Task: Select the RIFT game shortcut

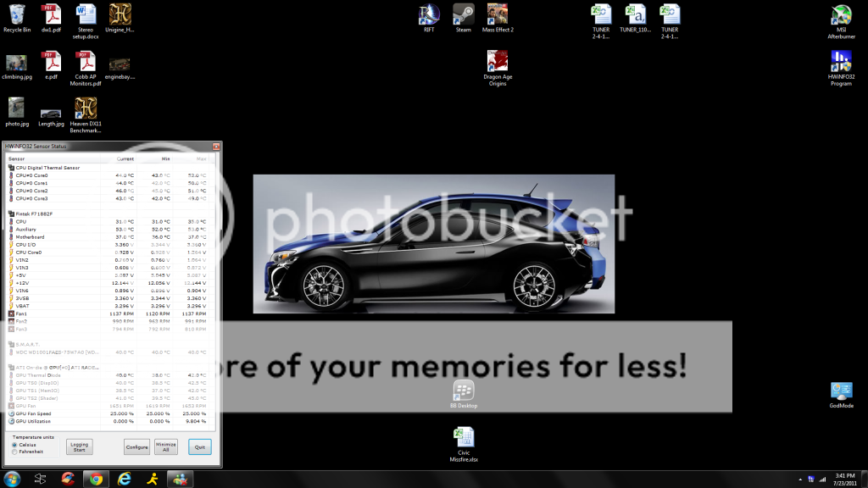Action: point(429,19)
